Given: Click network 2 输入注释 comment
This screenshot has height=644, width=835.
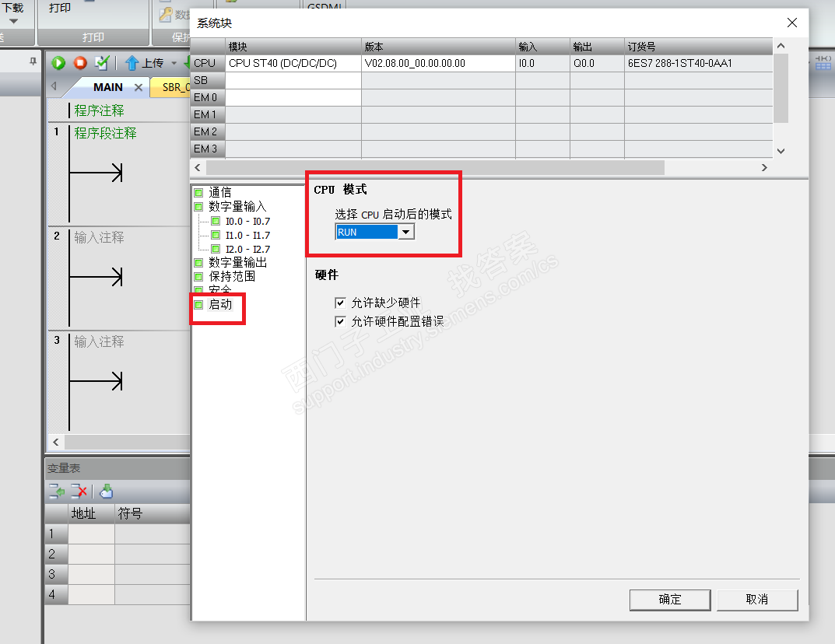Looking at the screenshot, I should 99,237.
